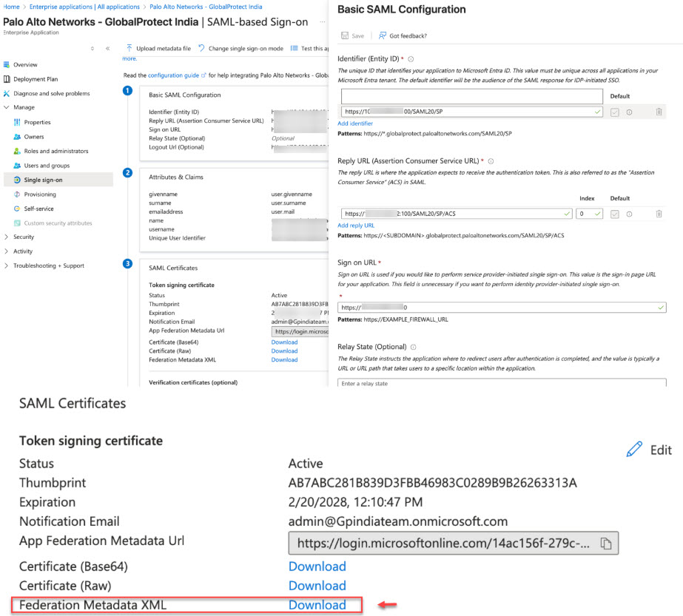Download the Federation Metadata XML in the highlighted row

pyautogui.click(x=317, y=605)
